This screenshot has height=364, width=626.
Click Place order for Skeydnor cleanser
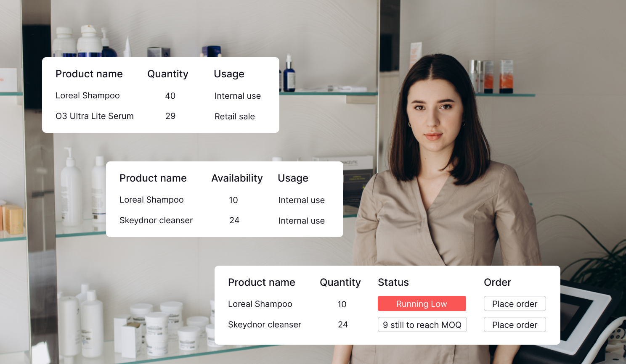pos(515,324)
